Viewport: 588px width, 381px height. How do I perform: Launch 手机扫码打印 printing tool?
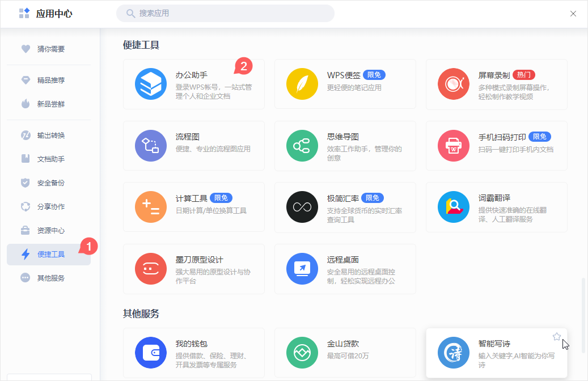[453, 145]
